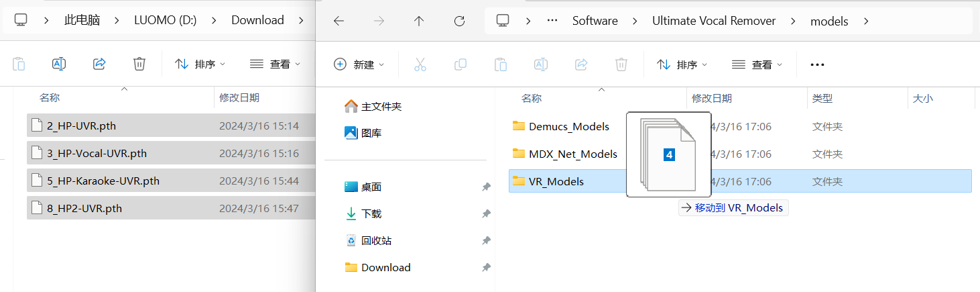
Task: Click the Delete trash icon in models window
Action: pyautogui.click(x=621, y=64)
